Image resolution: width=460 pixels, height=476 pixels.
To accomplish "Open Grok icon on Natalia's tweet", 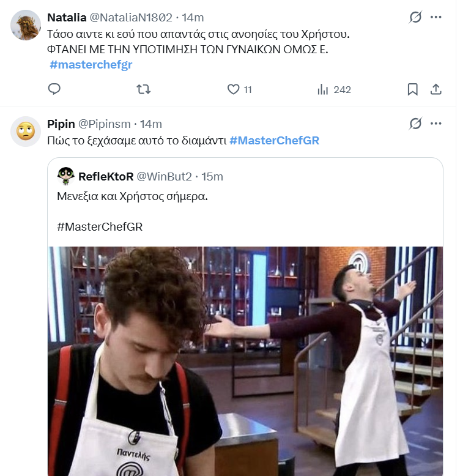I will pos(415,17).
